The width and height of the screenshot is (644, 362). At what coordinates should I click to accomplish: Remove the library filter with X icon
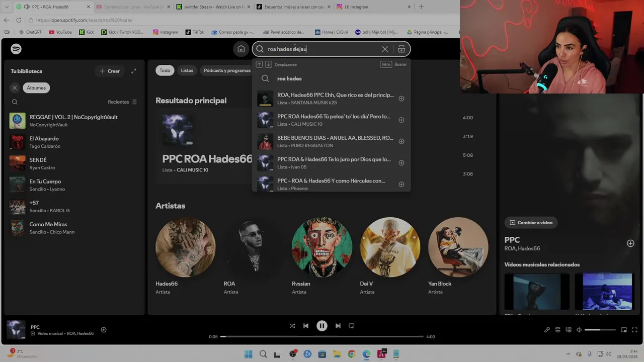pyautogui.click(x=15, y=87)
